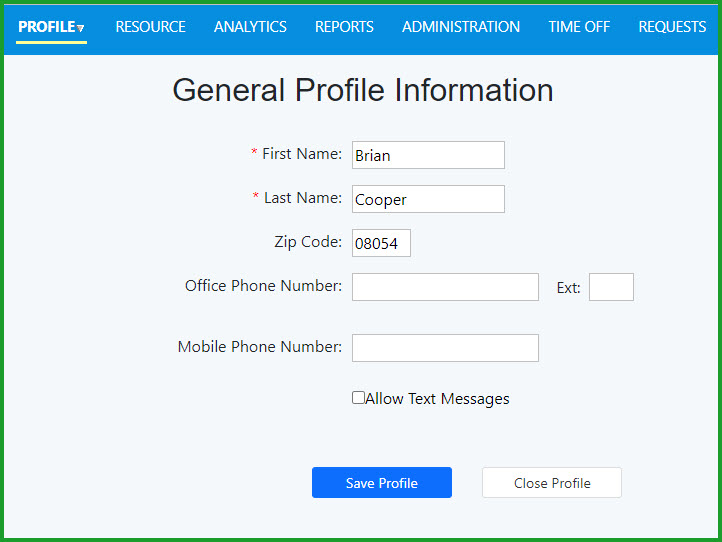Expand the PROFILE dropdown arrow
Viewport: 722px width, 542px height.
(81, 28)
